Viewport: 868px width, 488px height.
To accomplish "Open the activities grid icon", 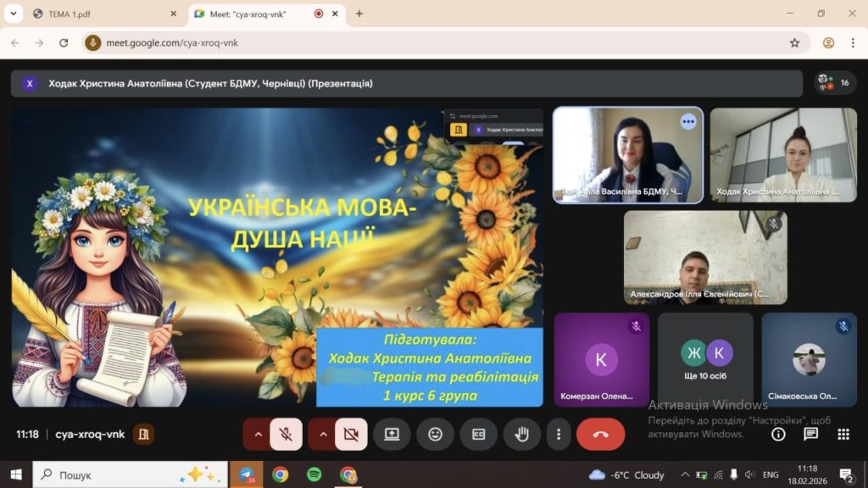I will pos(843,434).
